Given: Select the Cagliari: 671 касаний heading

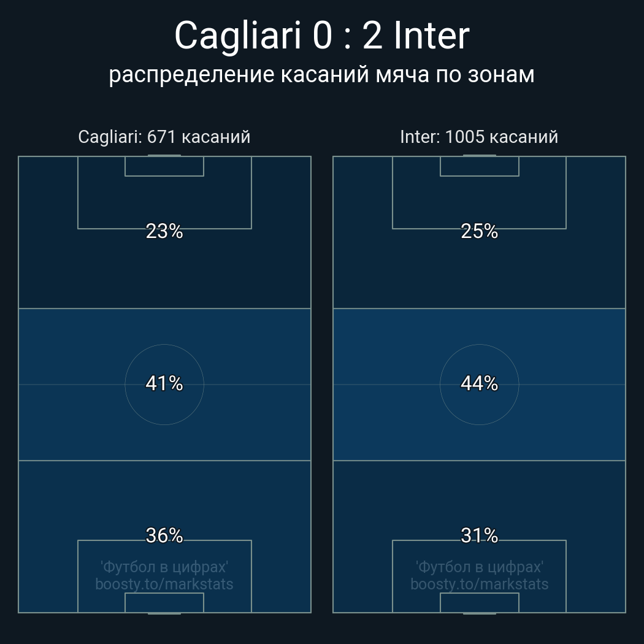Looking at the screenshot, I should (x=164, y=137).
